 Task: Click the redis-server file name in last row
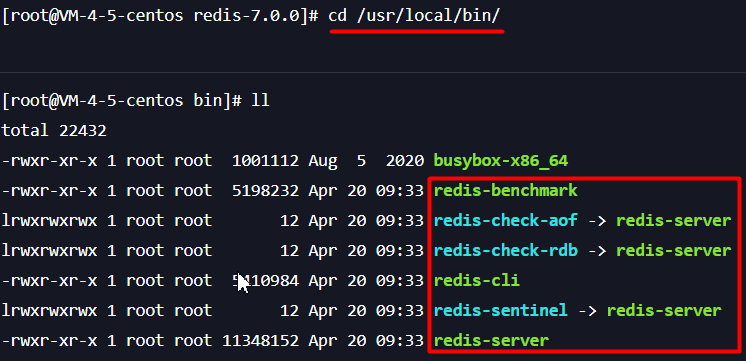click(491, 341)
